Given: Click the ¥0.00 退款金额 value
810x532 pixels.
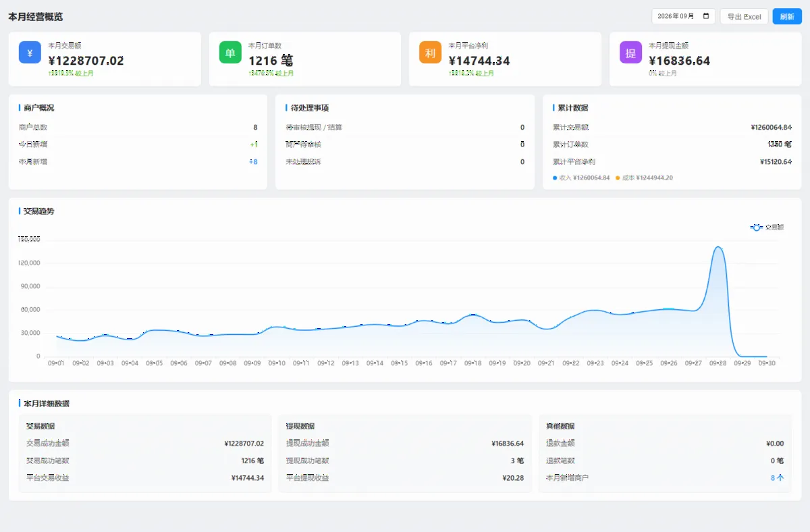Looking at the screenshot, I should click(x=775, y=444).
